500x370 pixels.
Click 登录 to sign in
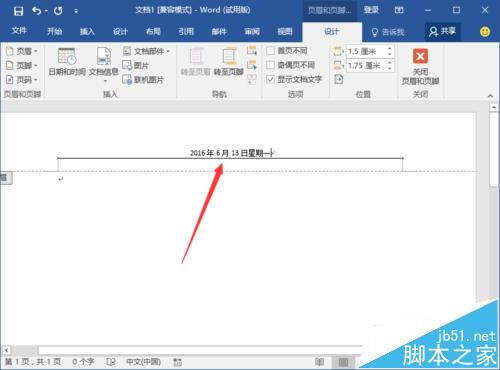371,10
